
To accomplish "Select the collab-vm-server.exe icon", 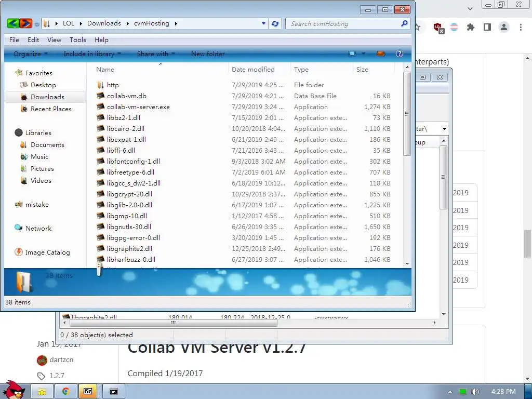I will click(100, 107).
